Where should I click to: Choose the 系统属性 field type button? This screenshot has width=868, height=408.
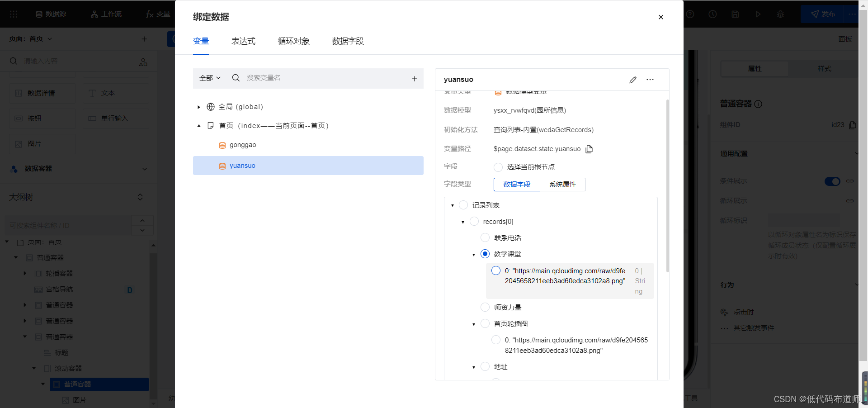562,185
